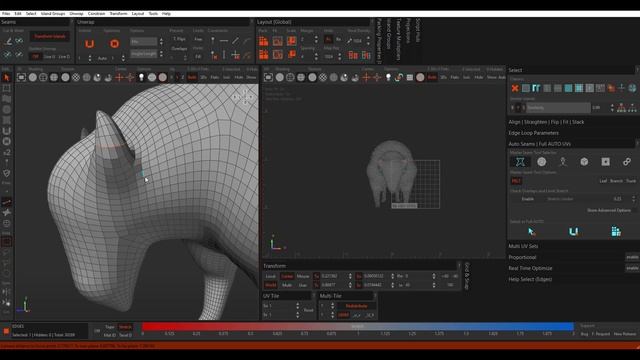Select the sphere seam tool icon
This screenshot has width=640, height=360.
click(x=542, y=162)
